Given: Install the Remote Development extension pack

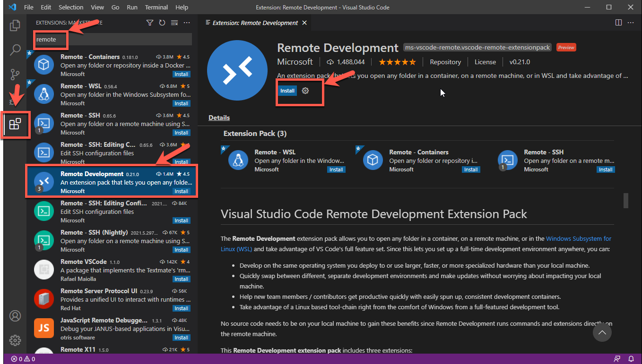Looking at the screenshot, I should [x=287, y=91].
